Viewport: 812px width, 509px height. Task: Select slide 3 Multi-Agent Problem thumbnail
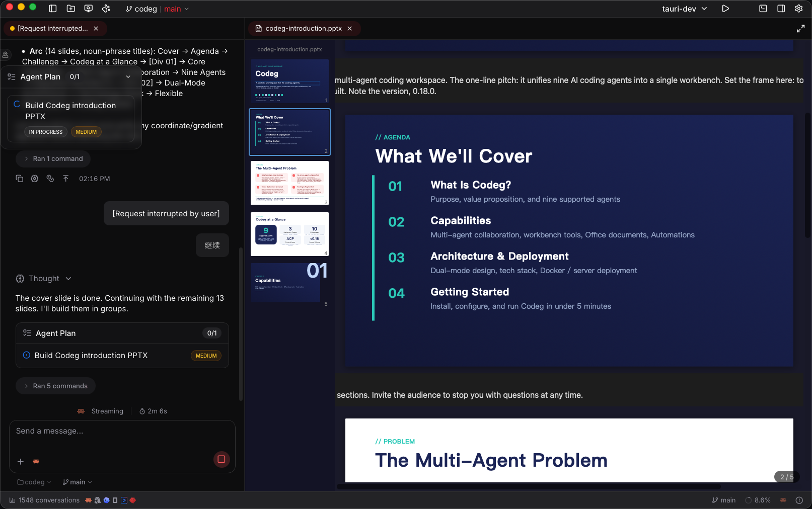click(289, 183)
